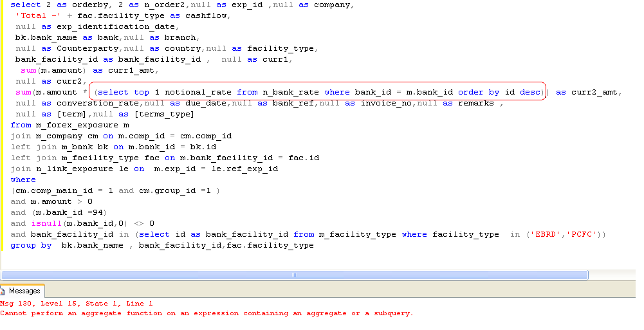Click "from" keyword before m_forex_exposure
Viewport: 644px width, 330px height.
pos(21,125)
